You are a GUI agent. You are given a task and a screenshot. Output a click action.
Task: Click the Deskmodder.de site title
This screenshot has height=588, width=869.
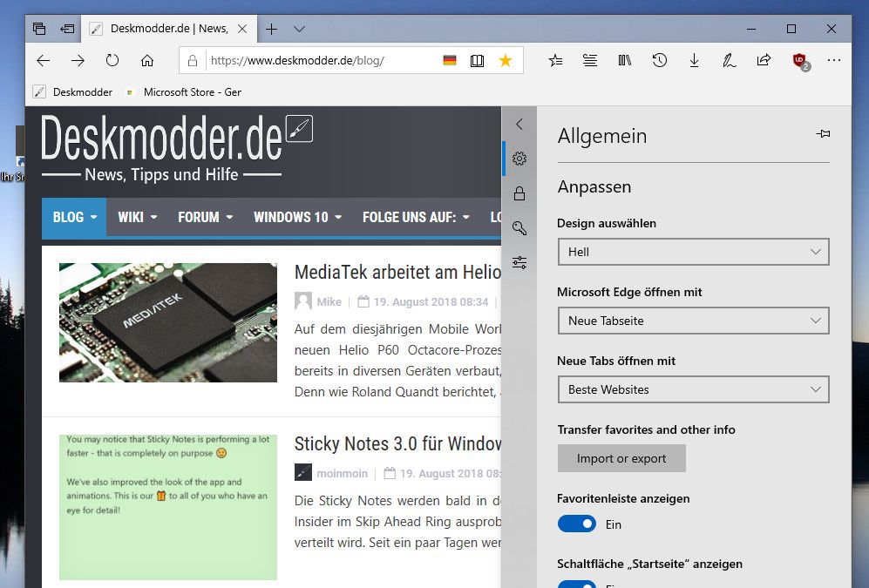point(161,139)
